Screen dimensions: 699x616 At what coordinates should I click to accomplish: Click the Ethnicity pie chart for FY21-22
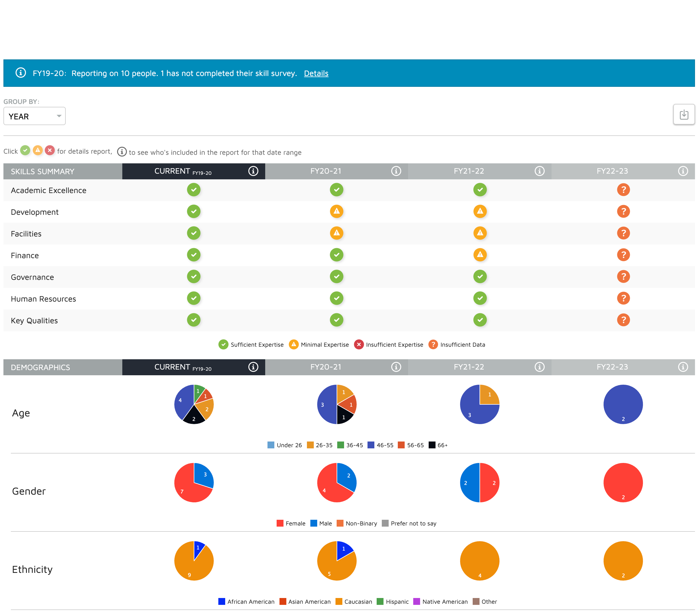click(480, 561)
